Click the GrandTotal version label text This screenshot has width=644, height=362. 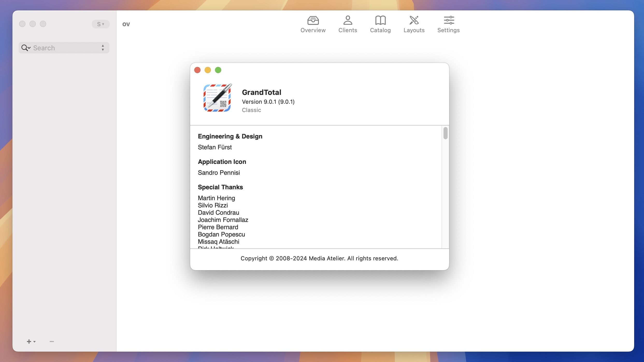tap(268, 102)
